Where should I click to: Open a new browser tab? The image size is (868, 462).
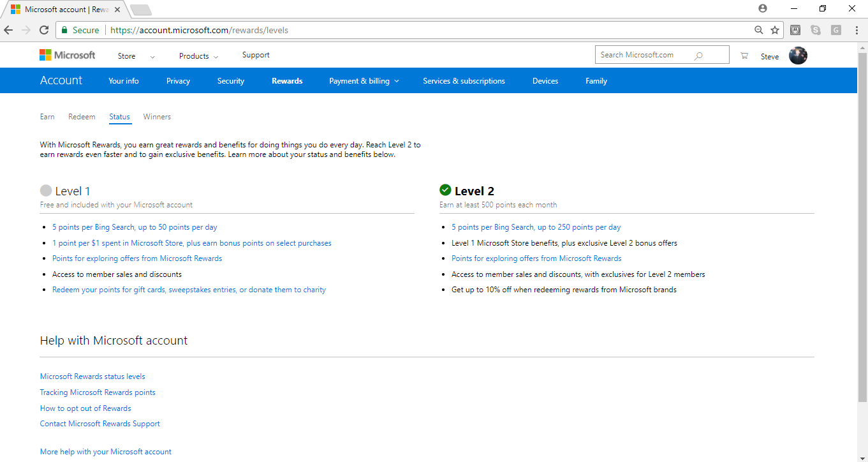click(141, 10)
